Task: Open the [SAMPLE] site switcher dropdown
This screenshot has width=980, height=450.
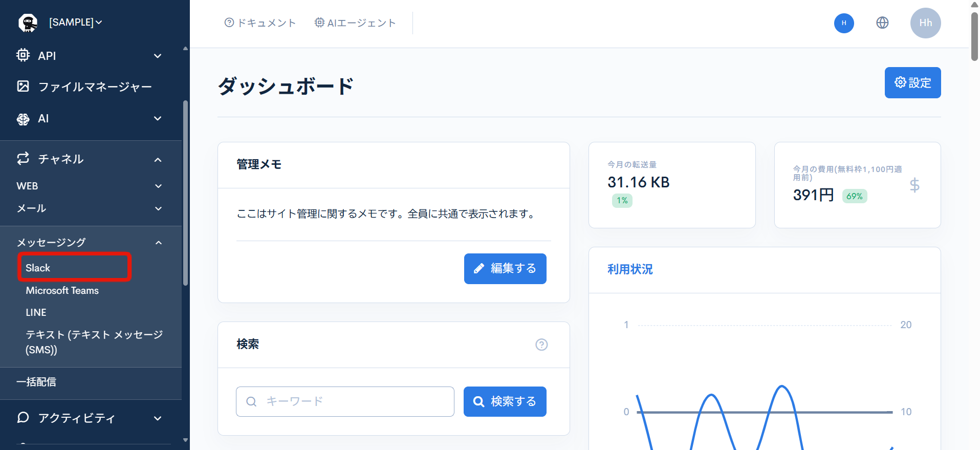Action: [75, 23]
